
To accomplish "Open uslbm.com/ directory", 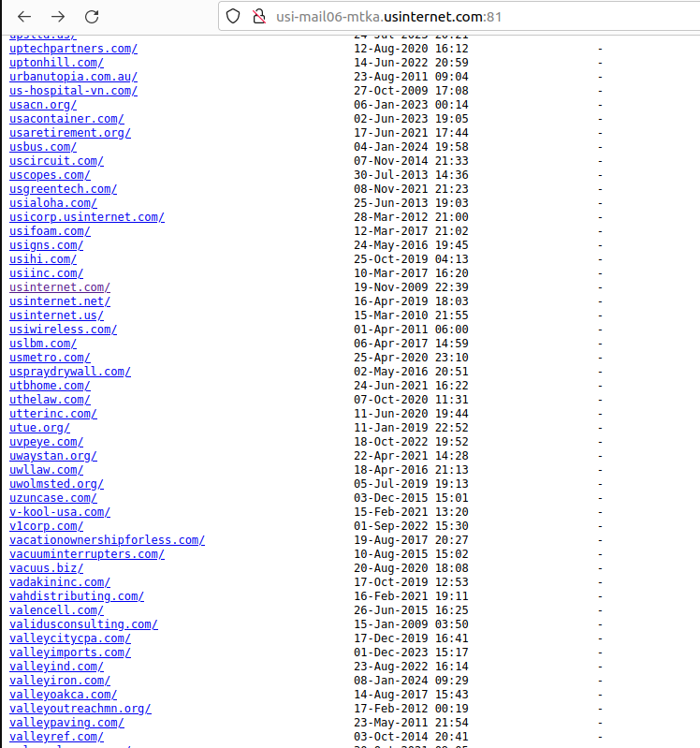I will (x=43, y=344).
